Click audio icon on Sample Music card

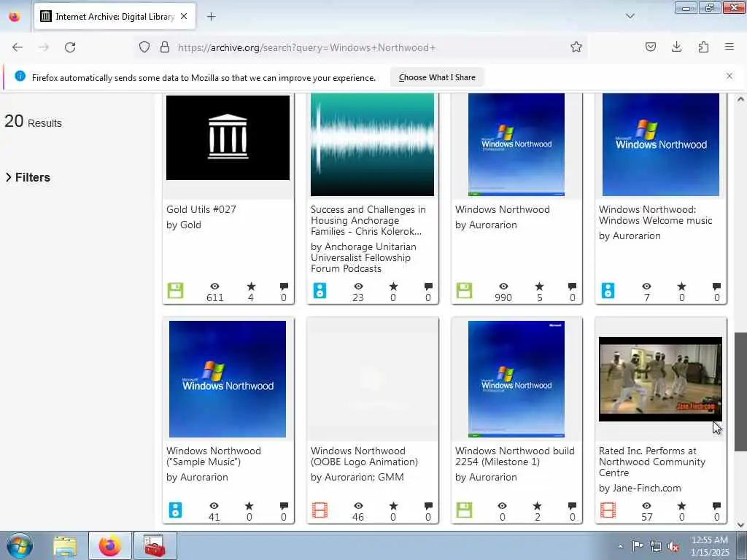pyautogui.click(x=175, y=510)
